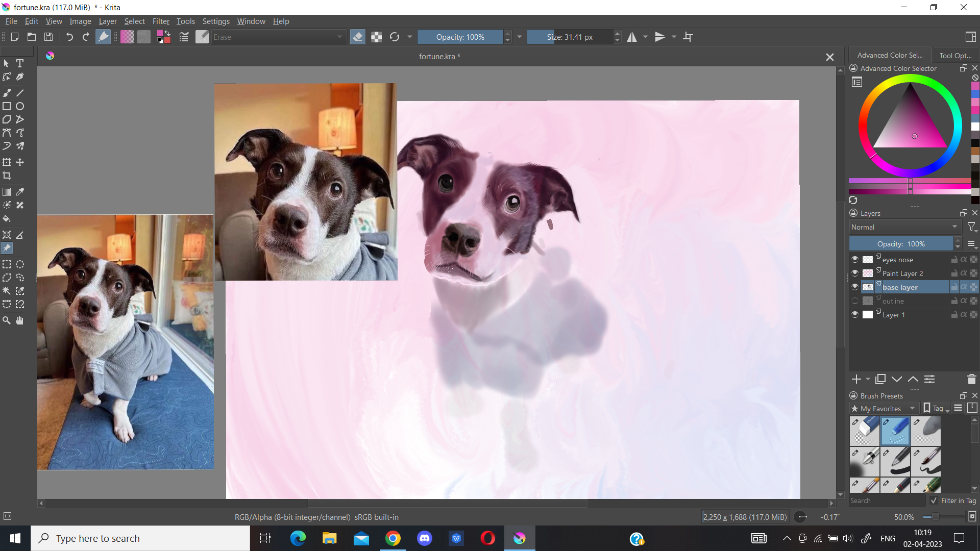This screenshot has height=551, width=980.
Task: Click the layer Opacity 100% slider
Action: pos(901,244)
